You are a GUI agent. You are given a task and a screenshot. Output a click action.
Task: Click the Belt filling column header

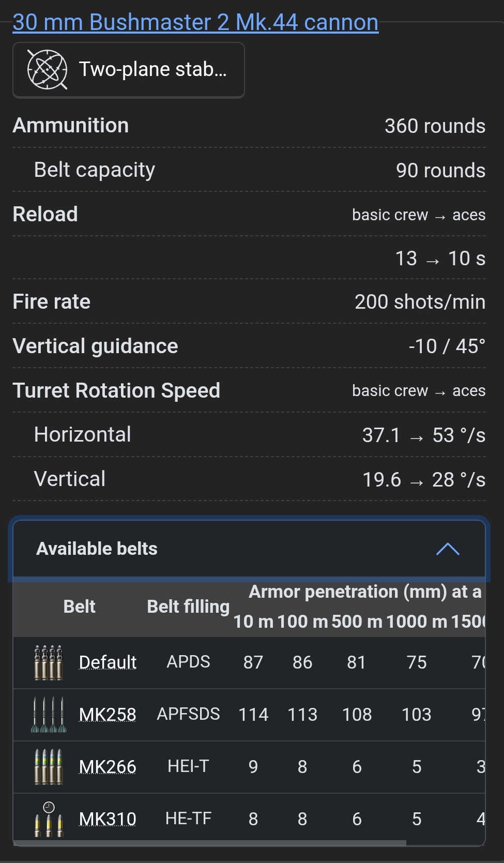click(x=188, y=607)
